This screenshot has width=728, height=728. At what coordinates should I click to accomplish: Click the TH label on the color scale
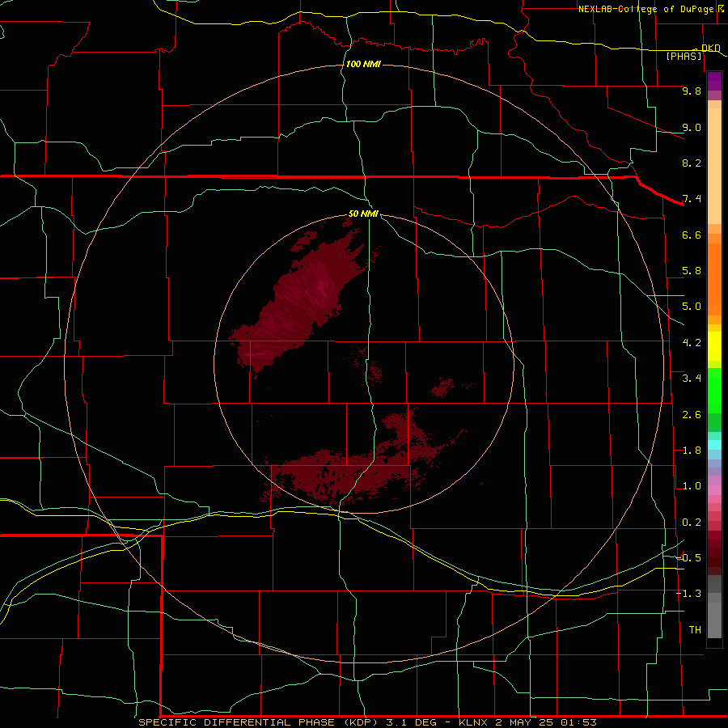(695, 630)
